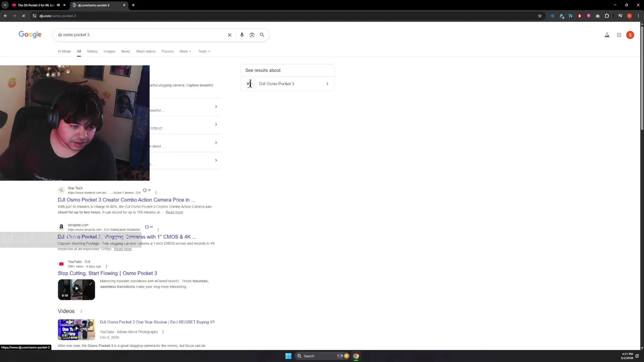
Task: Open more options beside Videos heading
Action: pos(81,311)
